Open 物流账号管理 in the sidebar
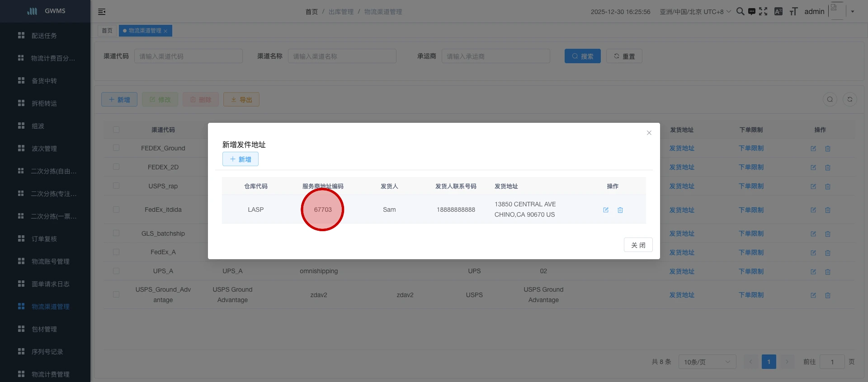Image resolution: width=868 pixels, height=382 pixels. (x=45, y=261)
